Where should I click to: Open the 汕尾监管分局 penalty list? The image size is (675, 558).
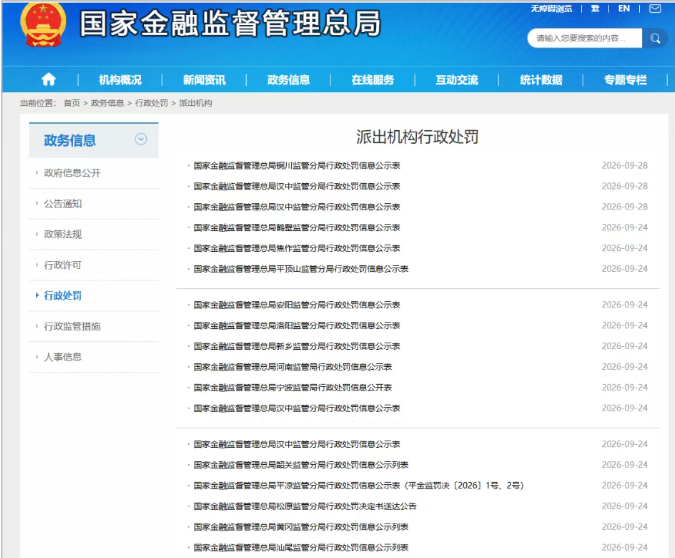[x=301, y=548]
